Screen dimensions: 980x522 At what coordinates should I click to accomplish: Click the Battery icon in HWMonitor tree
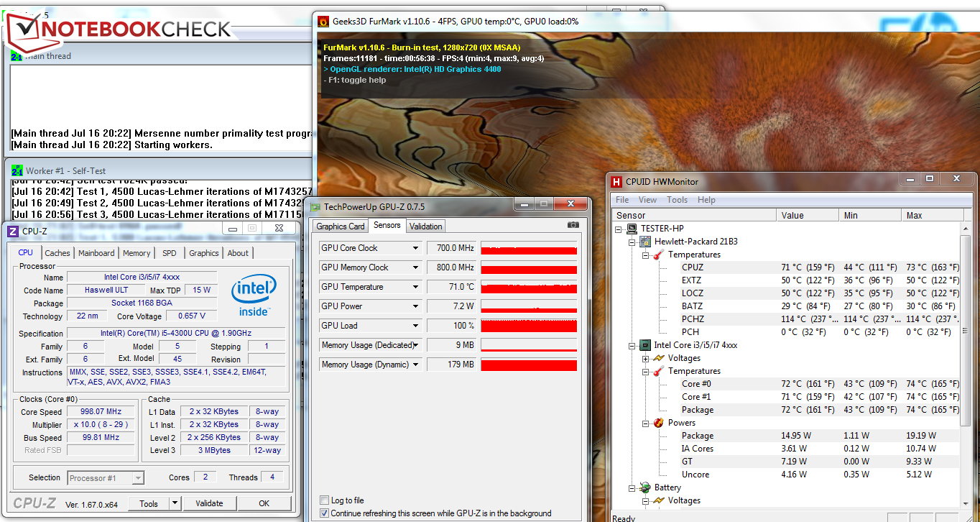(x=646, y=487)
